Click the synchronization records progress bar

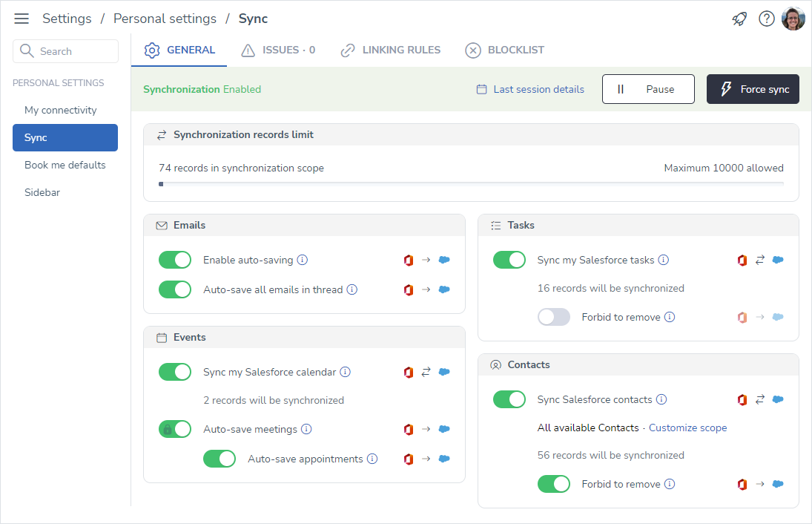tap(471, 183)
